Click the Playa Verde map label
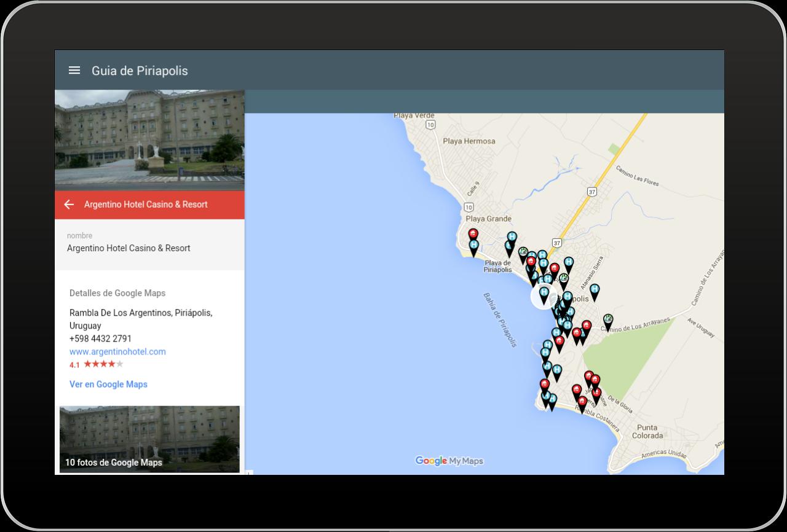 pyautogui.click(x=414, y=115)
